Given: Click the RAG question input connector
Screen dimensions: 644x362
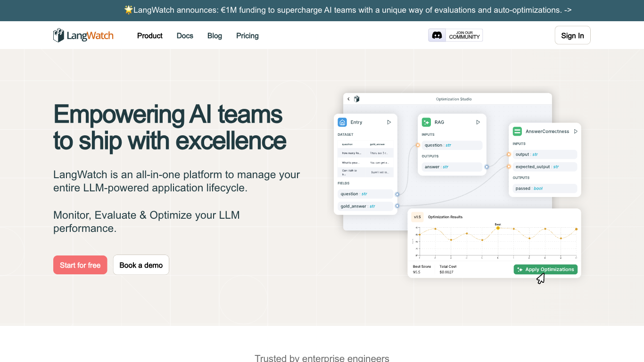Looking at the screenshot, I should coord(418,145).
